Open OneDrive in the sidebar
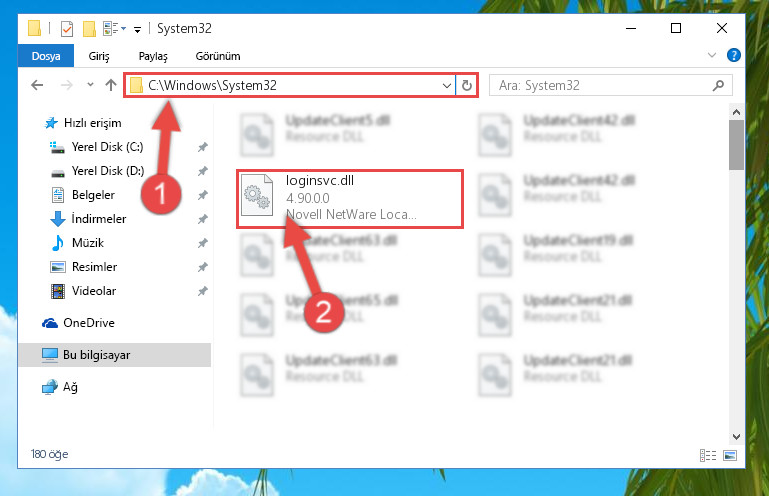Screen dimensions: 769x496 click(88, 323)
